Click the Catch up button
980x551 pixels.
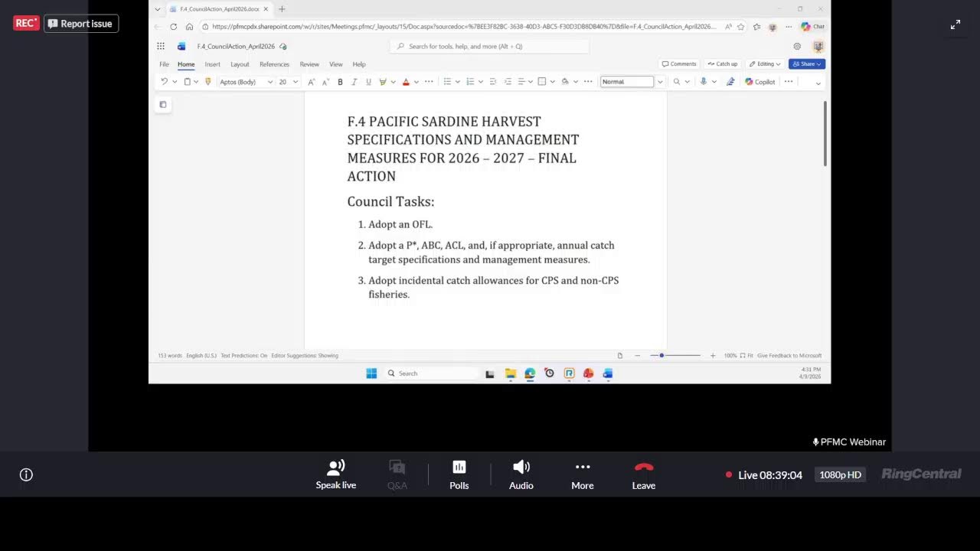(x=723, y=64)
